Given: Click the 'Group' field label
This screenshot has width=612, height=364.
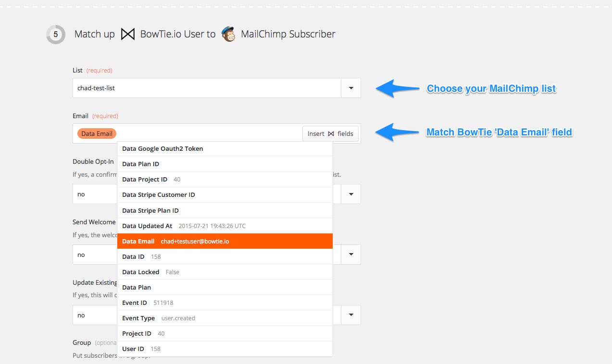Looking at the screenshot, I should pyautogui.click(x=82, y=342).
